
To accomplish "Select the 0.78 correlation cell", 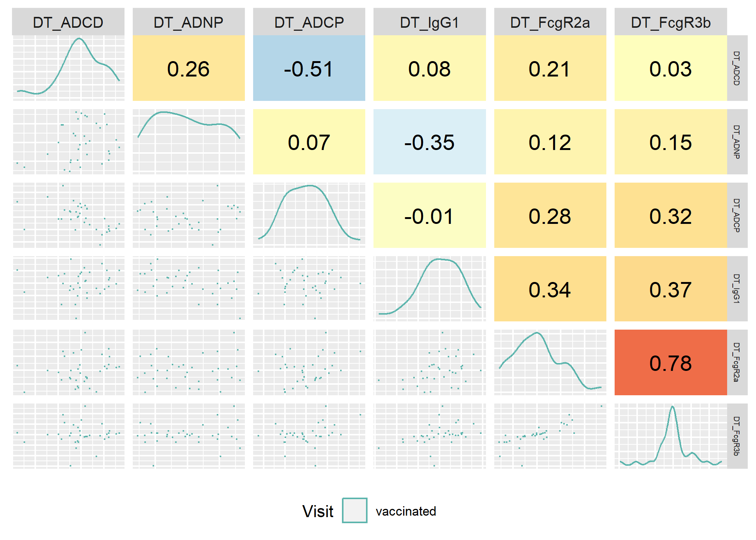I will (x=670, y=362).
